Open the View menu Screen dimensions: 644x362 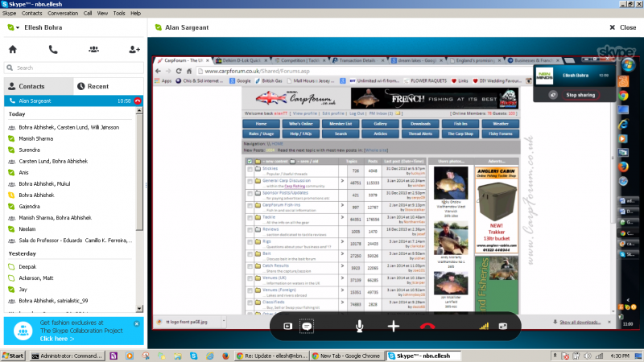102,13
